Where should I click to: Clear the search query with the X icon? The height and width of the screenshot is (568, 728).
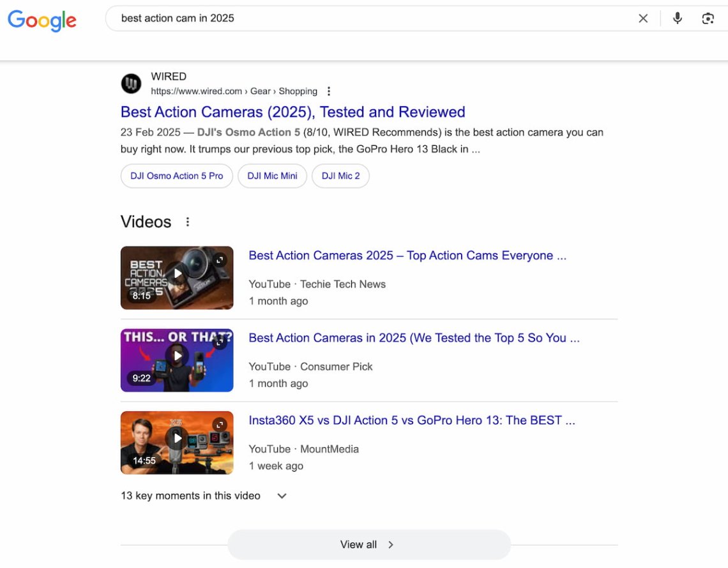[643, 18]
